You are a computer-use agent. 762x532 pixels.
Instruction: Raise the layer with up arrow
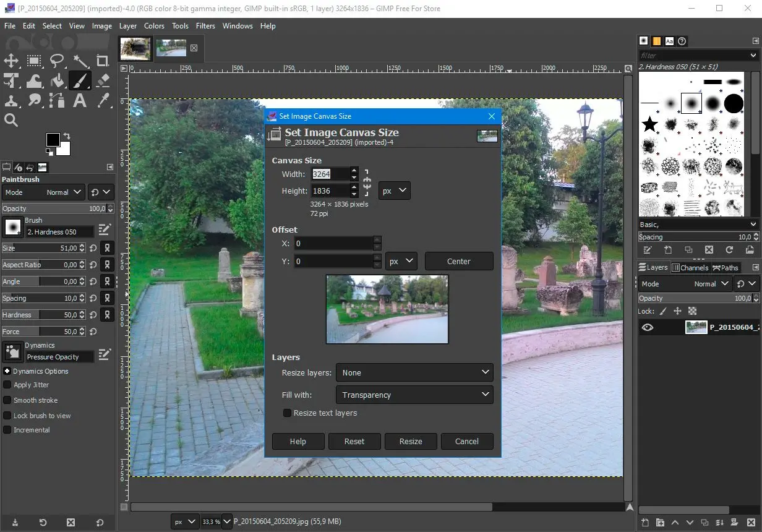point(675,523)
